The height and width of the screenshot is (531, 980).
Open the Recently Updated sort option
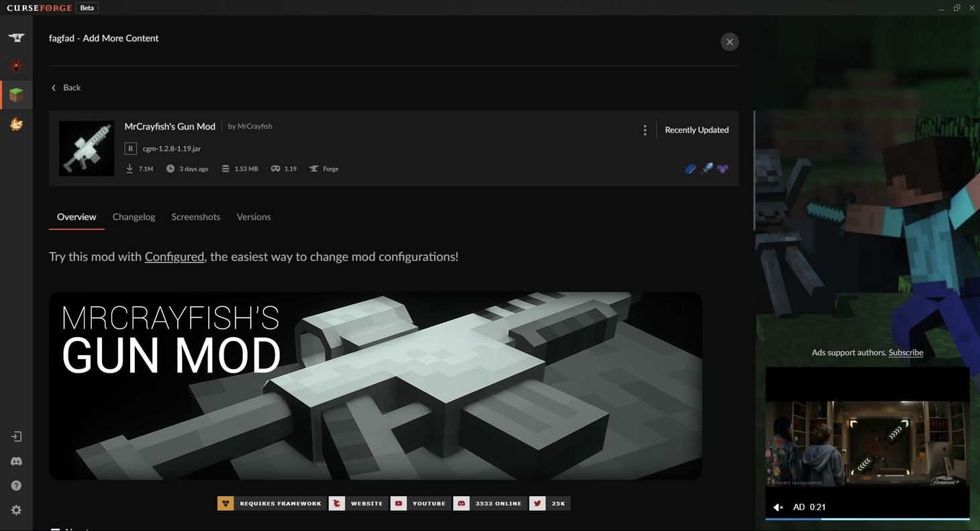pyautogui.click(x=696, y=130)
